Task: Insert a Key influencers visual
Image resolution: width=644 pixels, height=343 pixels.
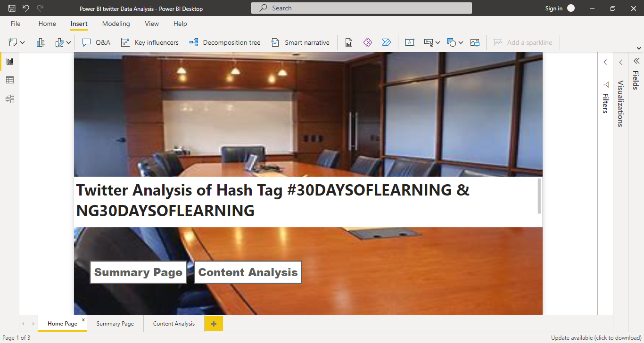Action: pyautogui.click(x=149, y=42)
